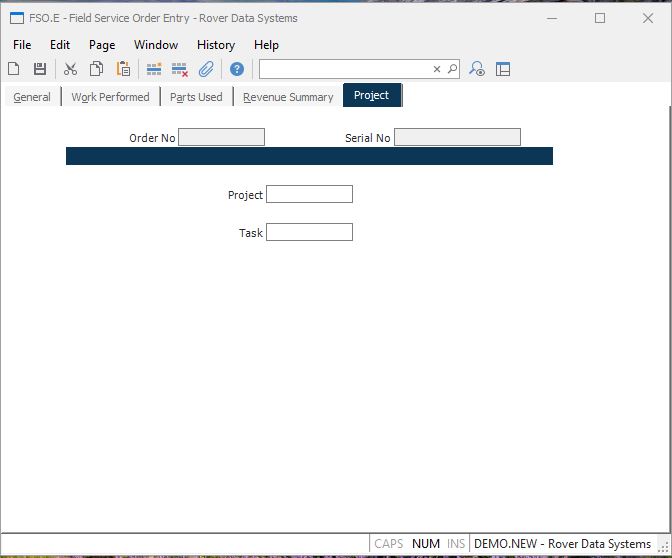Open the File menu

[x=22, y=45]
